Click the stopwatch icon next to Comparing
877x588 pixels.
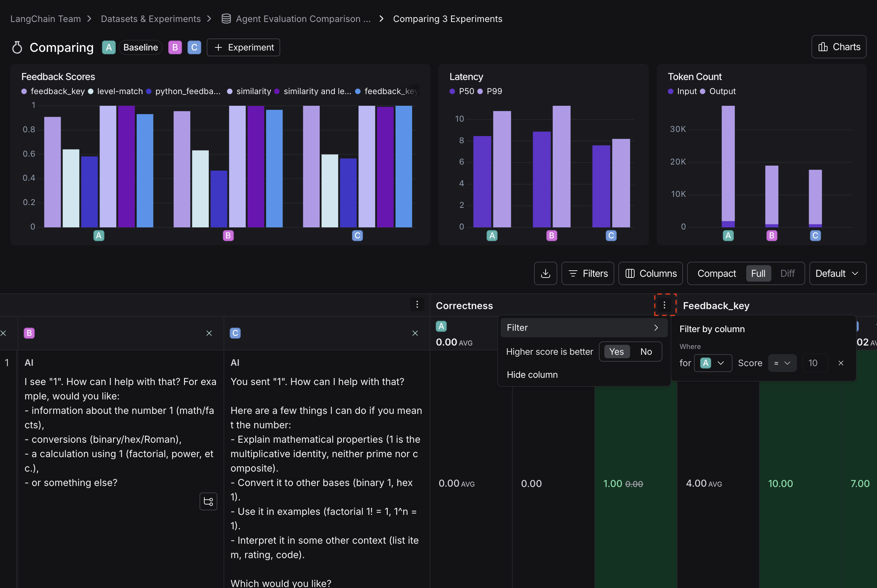click(x=16, y=47)
